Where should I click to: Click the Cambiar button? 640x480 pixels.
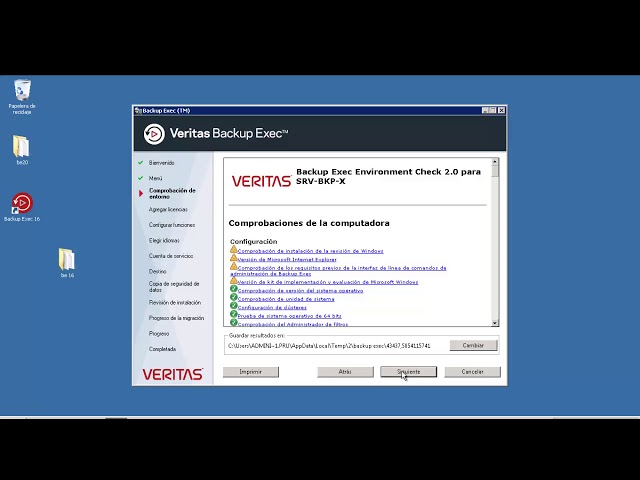473,345
